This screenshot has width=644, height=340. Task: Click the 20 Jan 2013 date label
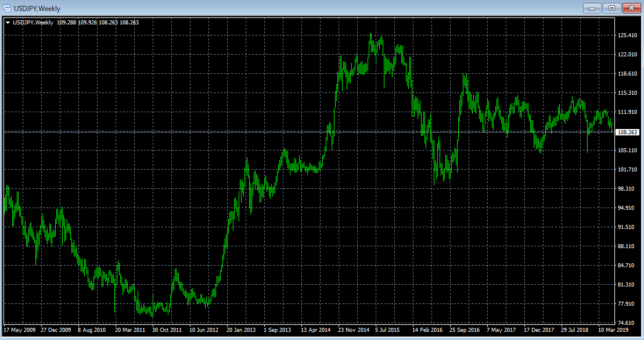coord(241,330)
